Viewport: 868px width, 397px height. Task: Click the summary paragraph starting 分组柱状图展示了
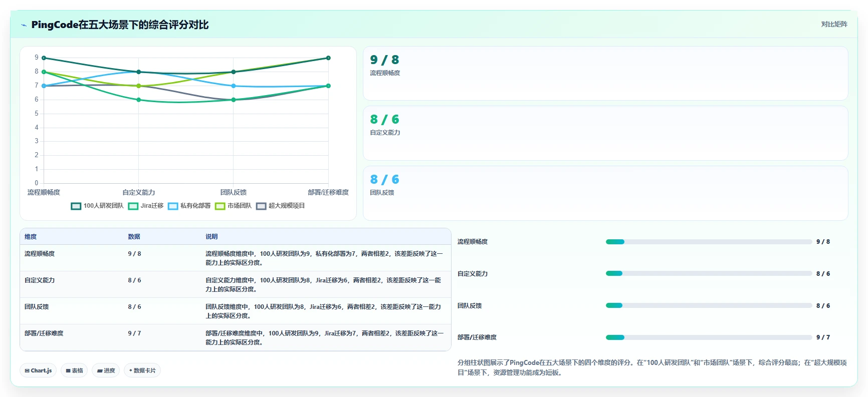(x=652, y=367)
